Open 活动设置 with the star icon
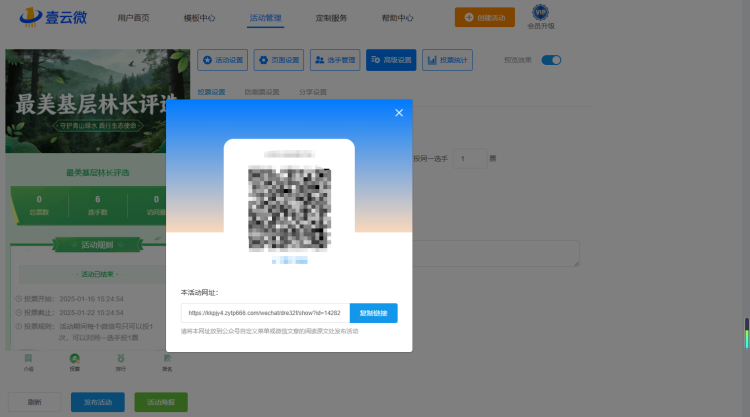Image resolution: width=750 pixels, height=417 pixels. [x=222, y=60]
